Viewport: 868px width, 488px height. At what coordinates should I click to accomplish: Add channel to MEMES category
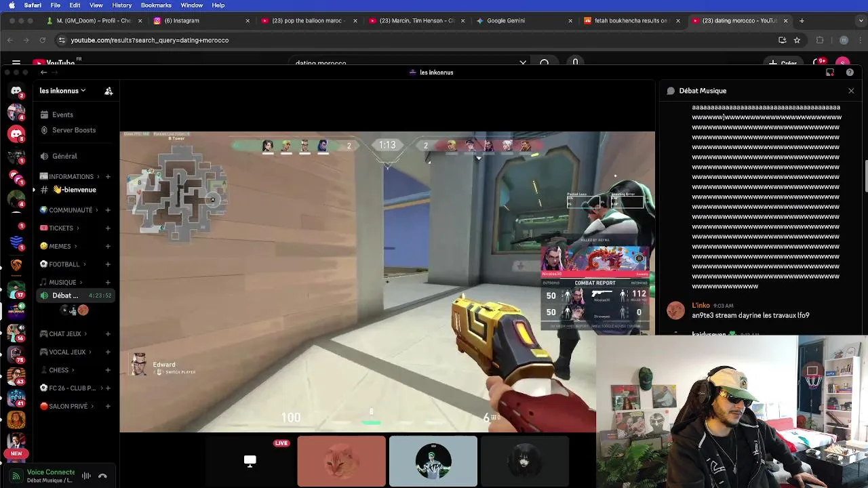108,247
